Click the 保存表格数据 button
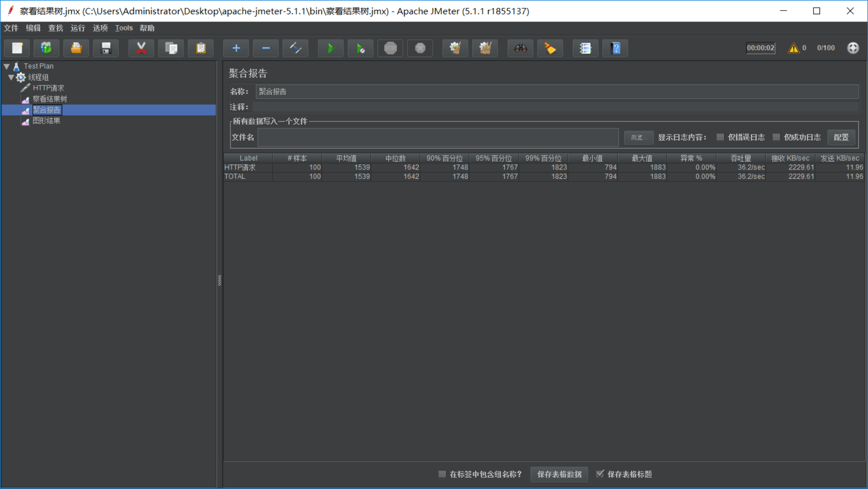Image resolution: width=868 pixels, height=489 pixels. click(559, 474)
